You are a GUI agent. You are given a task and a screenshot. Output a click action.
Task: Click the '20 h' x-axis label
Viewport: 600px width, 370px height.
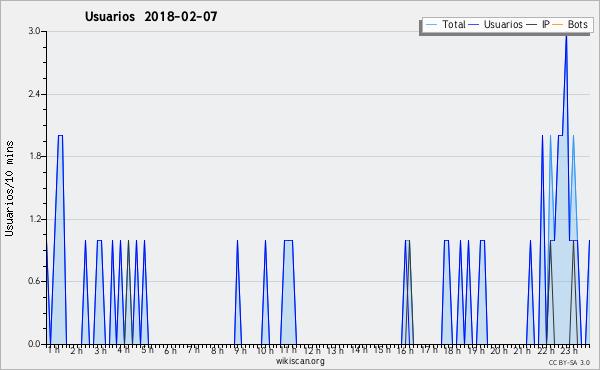499,350
